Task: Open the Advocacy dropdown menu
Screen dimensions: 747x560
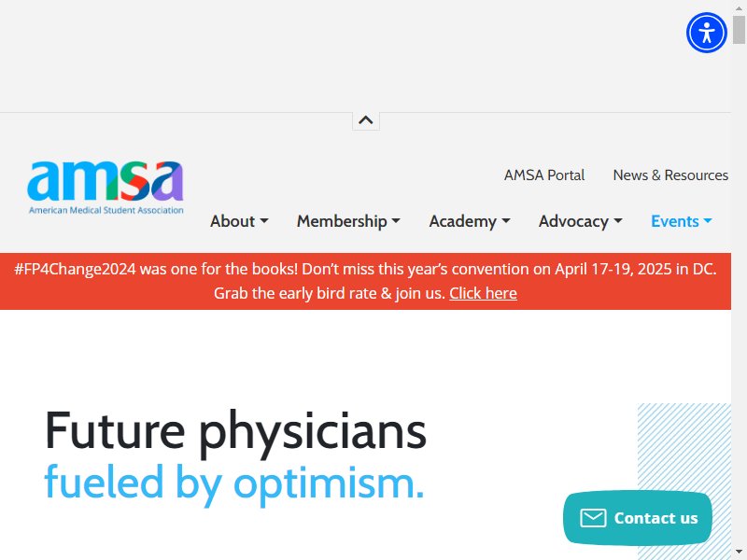Action: pos(580,221)
